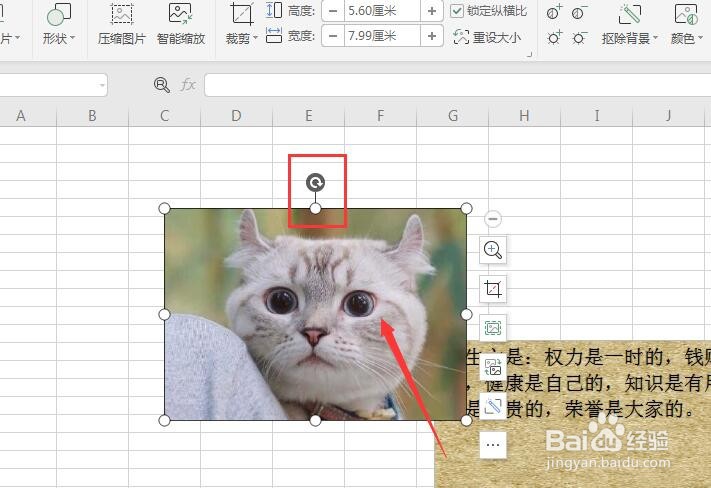Click inside the formula bar
The height and width of the screenshot is (488, 711).
(458, 85)
